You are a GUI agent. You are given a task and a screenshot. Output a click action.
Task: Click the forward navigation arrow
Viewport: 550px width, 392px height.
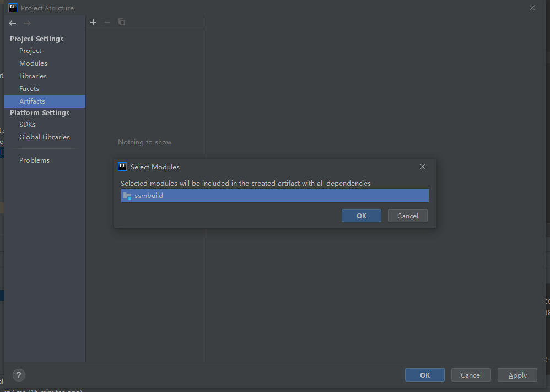(27, 23)
